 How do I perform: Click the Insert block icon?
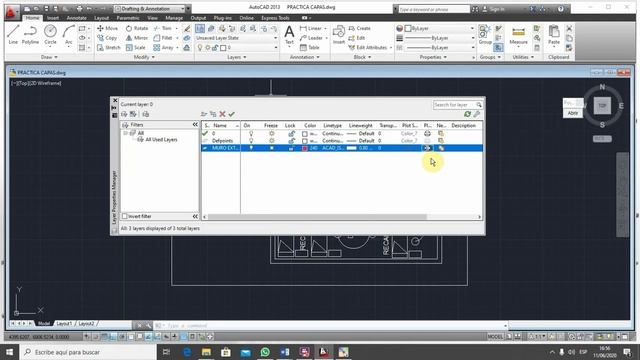339,35
